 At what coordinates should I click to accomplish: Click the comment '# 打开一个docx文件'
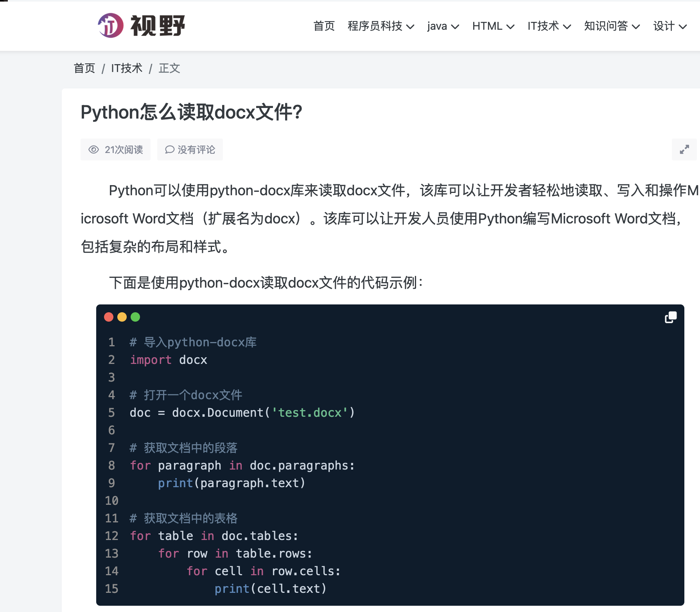coord(186,395)
